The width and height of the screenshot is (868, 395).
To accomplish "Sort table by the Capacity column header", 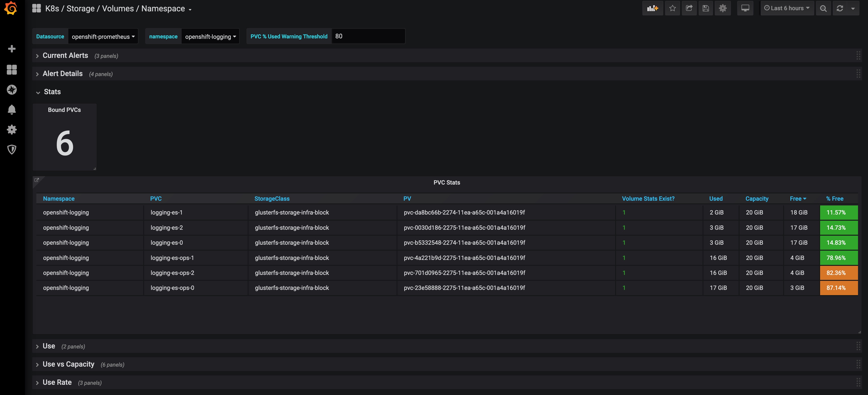I will pyautogui.click(x=757, y=199).
